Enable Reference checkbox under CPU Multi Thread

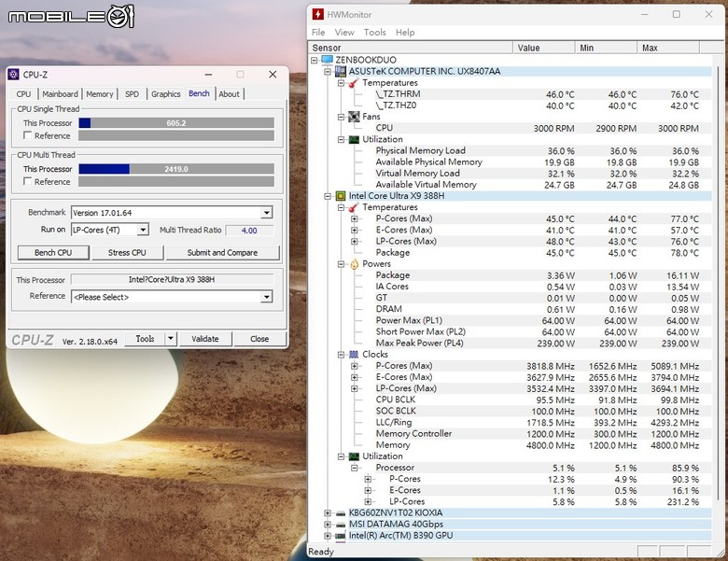tap(26, 182)
